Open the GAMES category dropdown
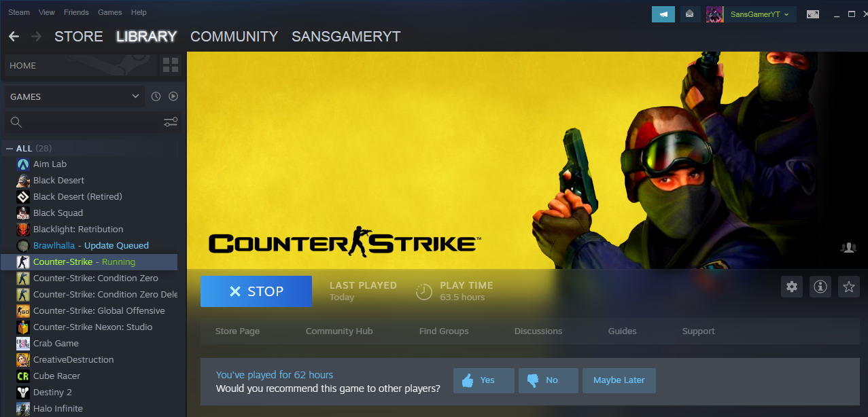This screenshot has height=417, width=868. (75, 96)
